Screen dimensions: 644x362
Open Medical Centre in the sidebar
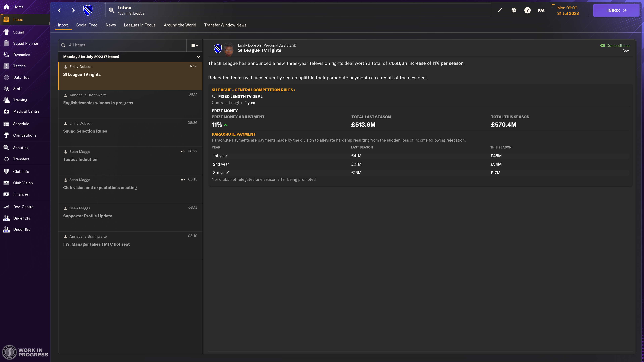click(26, 111)
